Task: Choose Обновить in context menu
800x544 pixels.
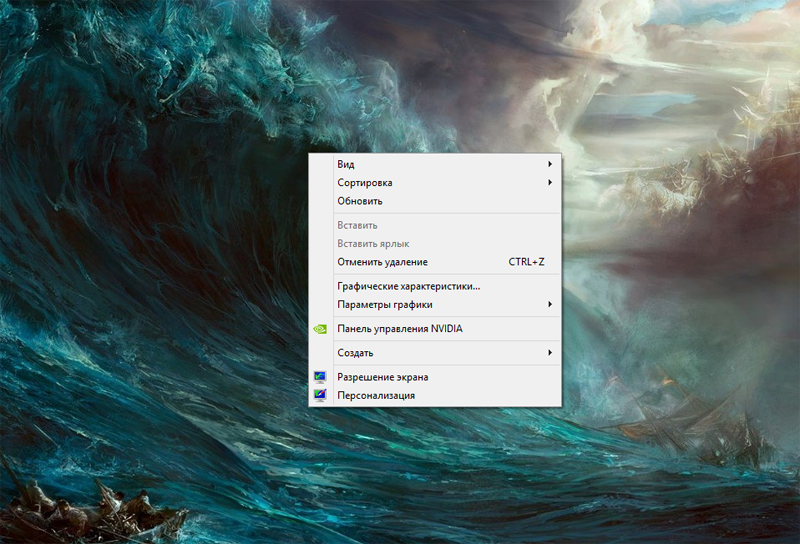Action: (x=435, y=201)
